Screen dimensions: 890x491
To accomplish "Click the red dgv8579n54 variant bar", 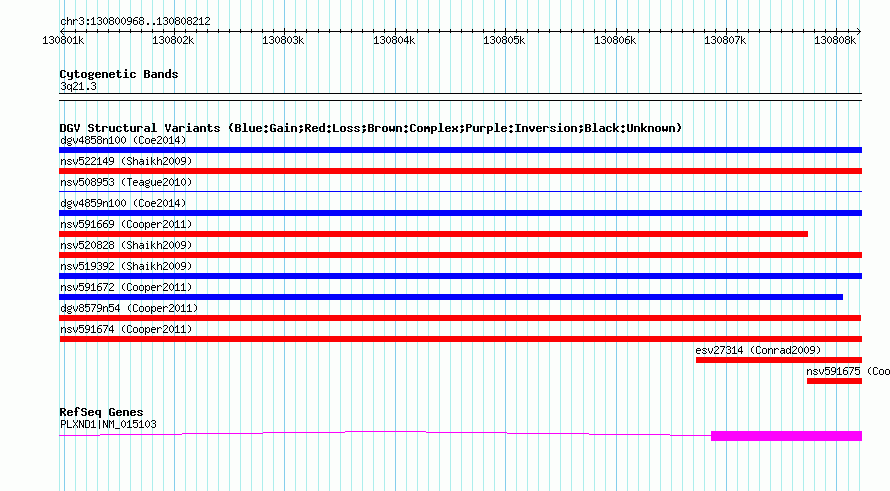I will click(x=460, y=318).
